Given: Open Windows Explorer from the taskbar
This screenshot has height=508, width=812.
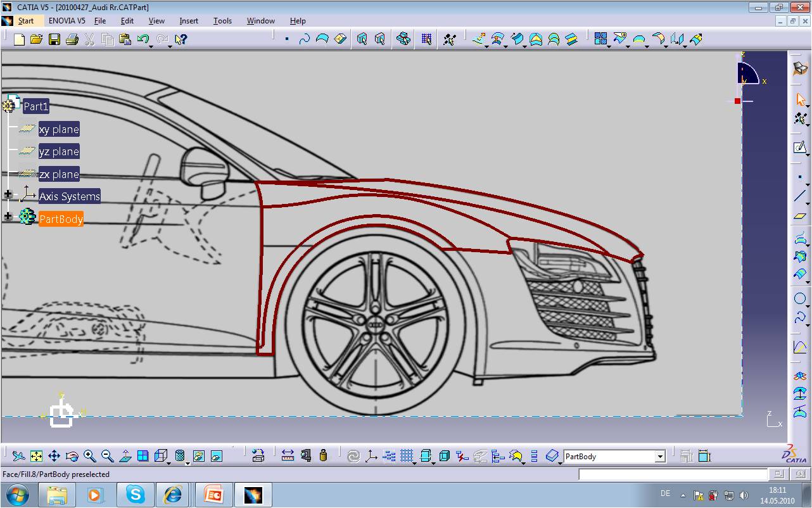Looking at the screenshot, I should tap(57, 495).
